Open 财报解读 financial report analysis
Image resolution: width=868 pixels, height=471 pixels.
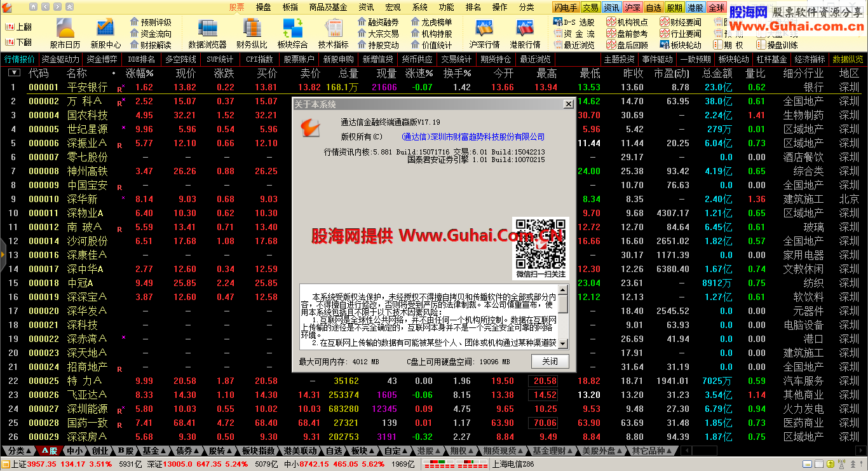pyautogui.click(x=151, y=45)
